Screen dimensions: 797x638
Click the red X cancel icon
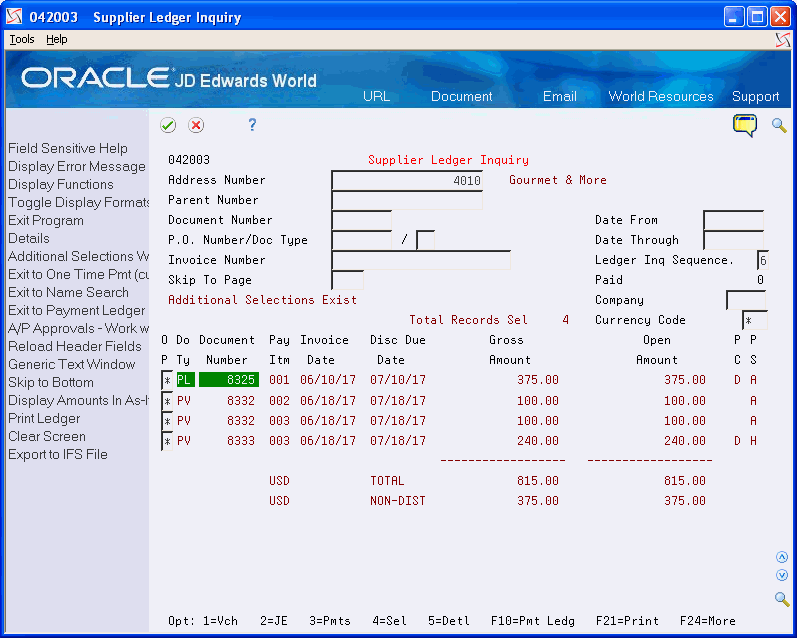click(x=196, y=125)
